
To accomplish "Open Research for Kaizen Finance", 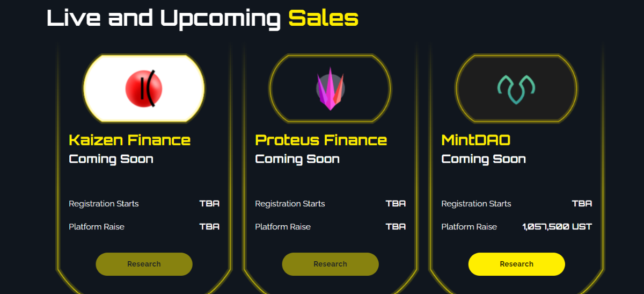I will [x=144, y=264].
